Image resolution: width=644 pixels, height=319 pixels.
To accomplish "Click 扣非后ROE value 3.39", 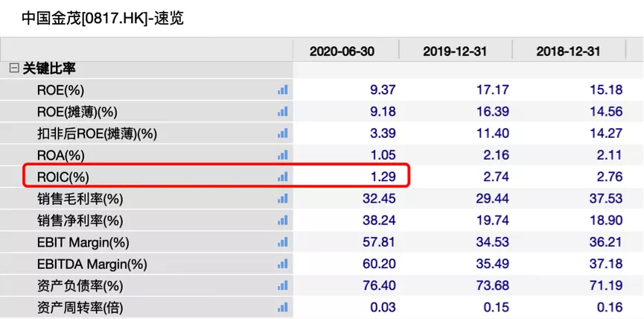I will click(382, 133).
